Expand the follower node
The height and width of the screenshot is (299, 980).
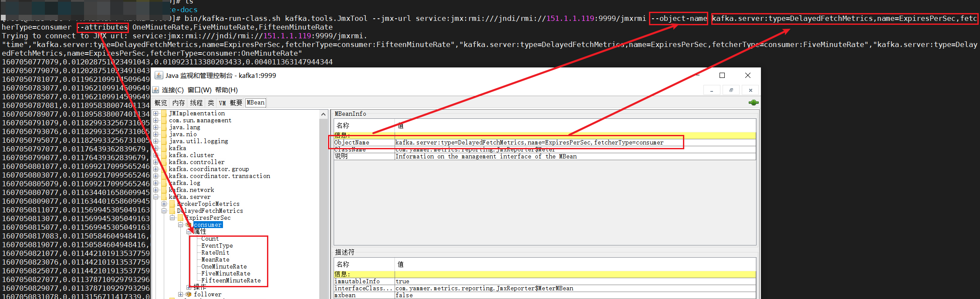180,295
